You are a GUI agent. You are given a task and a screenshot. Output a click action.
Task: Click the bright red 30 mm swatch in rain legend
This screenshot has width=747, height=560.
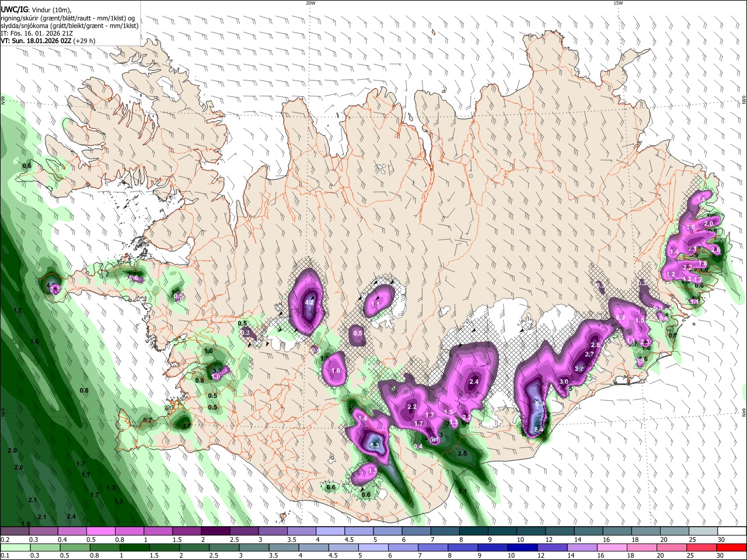[x=730, y=547]
